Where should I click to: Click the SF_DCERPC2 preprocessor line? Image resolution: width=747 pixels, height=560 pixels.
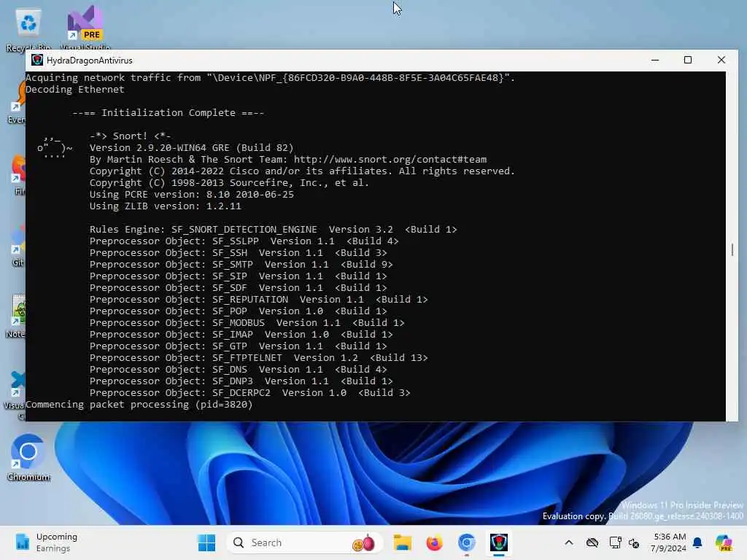pyautogui.click(x=250, y=393)
